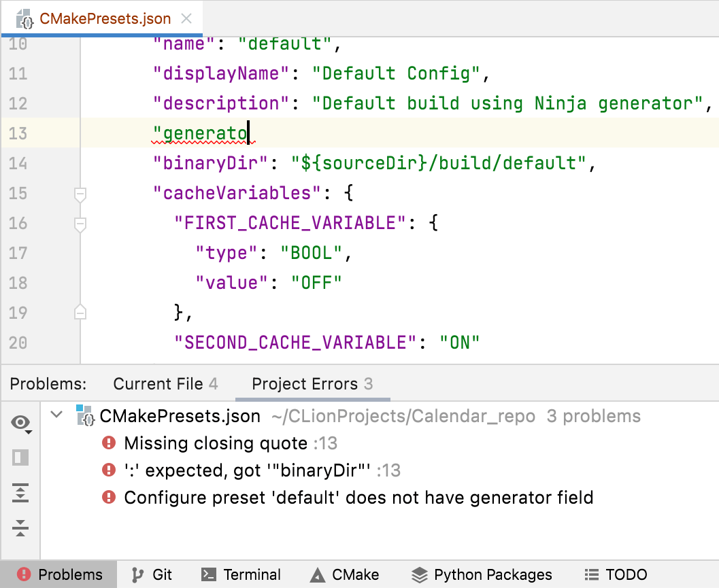This screenshot has width=719, height=588.
Task: Open the View Options eye icon in Problems panel
Action: click(x=20, y=423)
